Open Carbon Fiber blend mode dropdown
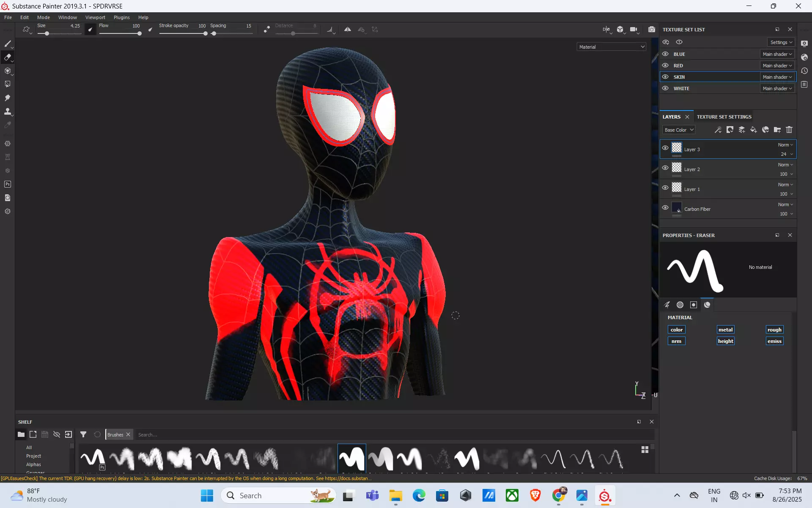This screenshot has height=508, width=812. (785, 204)
